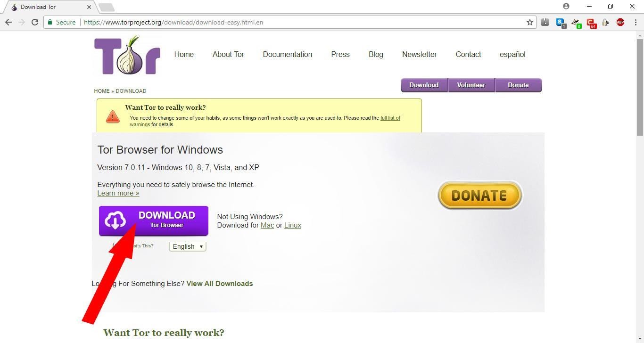Viewport: 644px width, 343px height.
Task: Open About Tor in navigation
Action: pyautogui.click(x=228, y=55)
